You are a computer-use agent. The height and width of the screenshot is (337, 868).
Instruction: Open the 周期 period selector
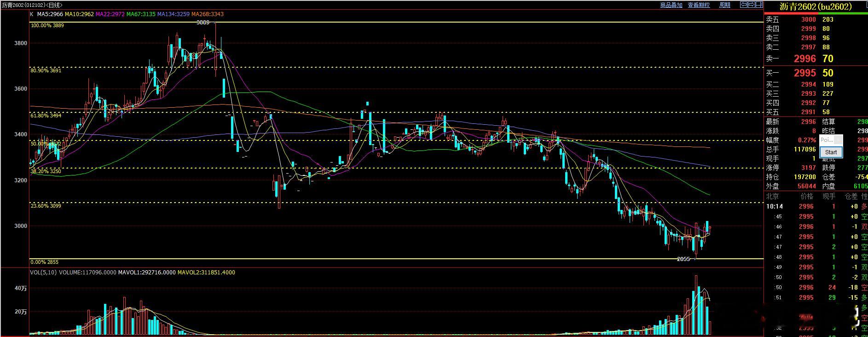pyautogui.click(x=725, y=5)
